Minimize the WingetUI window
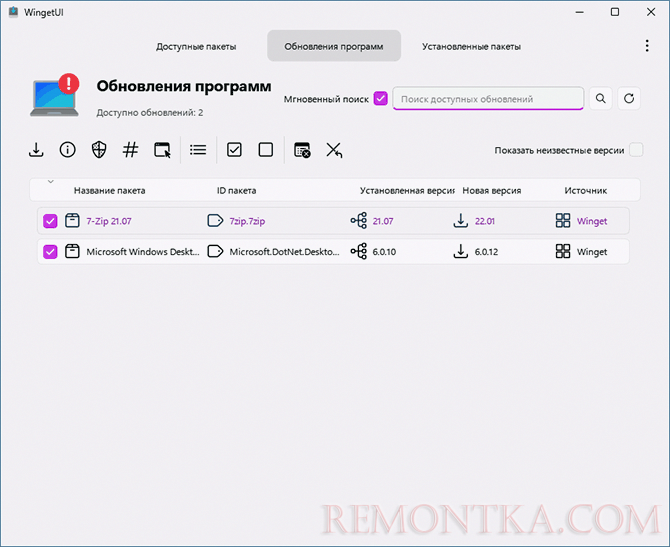 pos(580,12)
